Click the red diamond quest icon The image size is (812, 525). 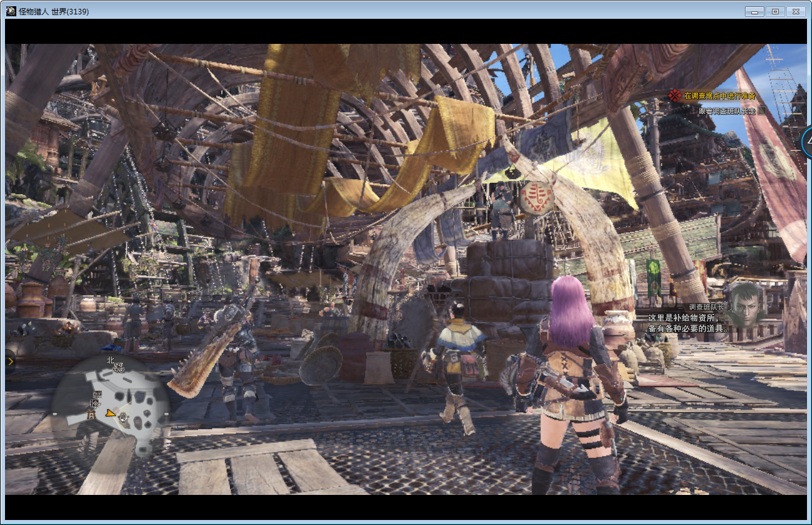(675, 96)
